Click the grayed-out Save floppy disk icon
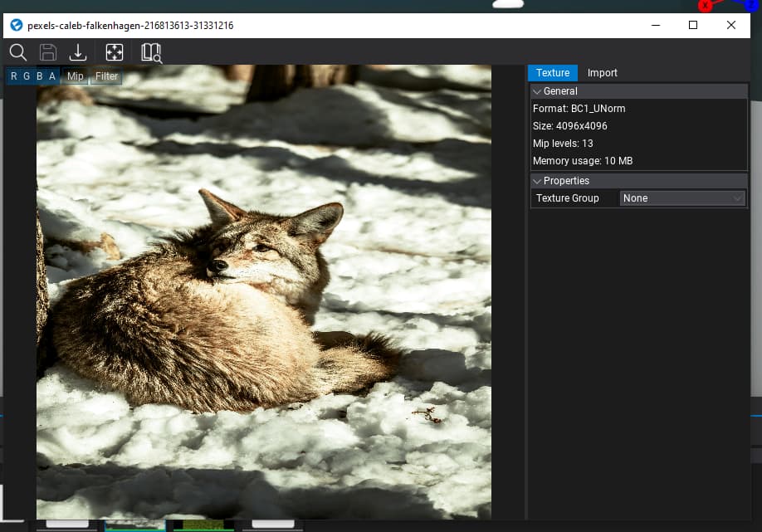 (x=48, y=52)
